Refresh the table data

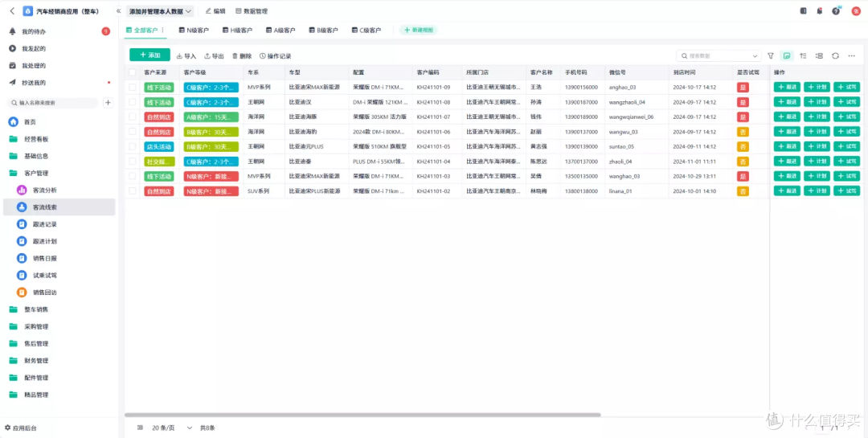coord(835,56)
